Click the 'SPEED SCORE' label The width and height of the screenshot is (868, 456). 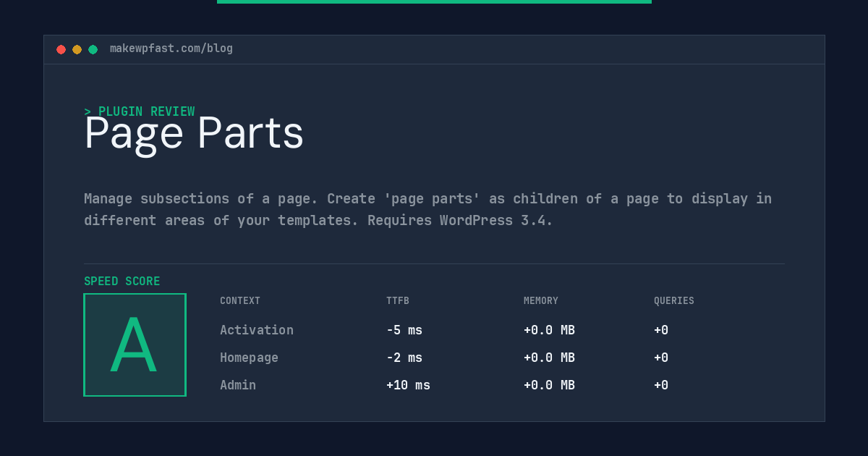[122, 282]
